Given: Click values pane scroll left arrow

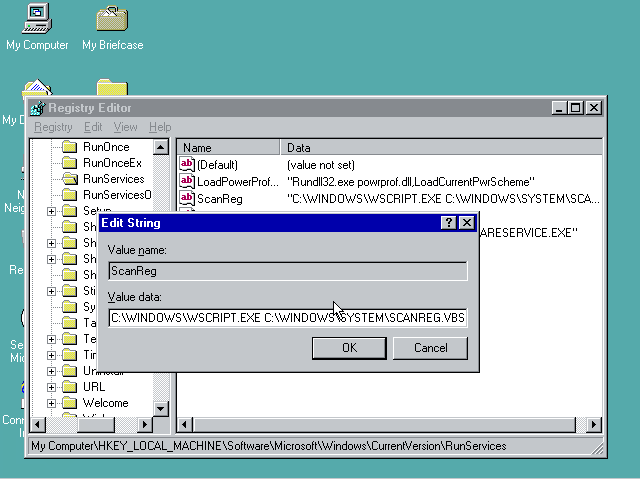Looking at the screenshot, I should (185, 424).
